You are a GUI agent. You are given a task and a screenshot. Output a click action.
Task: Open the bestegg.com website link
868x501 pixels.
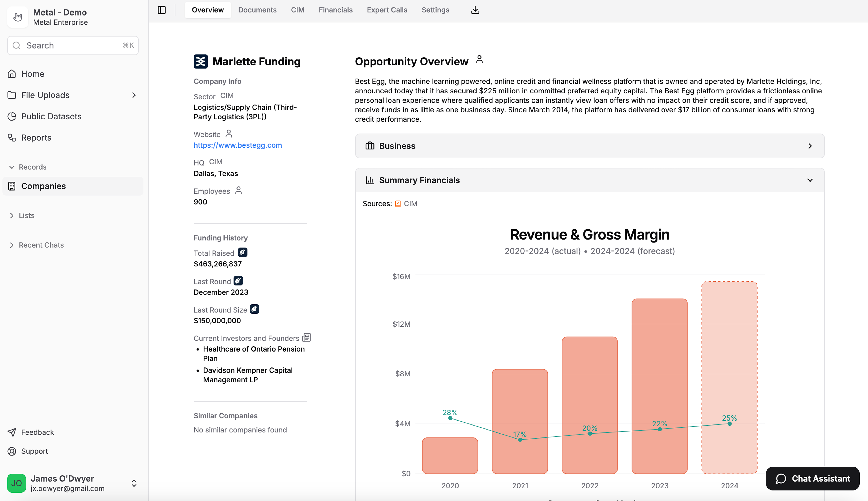(238, 145)
